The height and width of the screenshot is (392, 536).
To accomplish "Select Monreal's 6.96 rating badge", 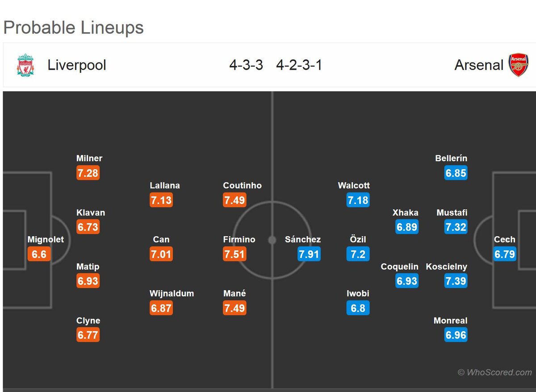I will point(456,335).
